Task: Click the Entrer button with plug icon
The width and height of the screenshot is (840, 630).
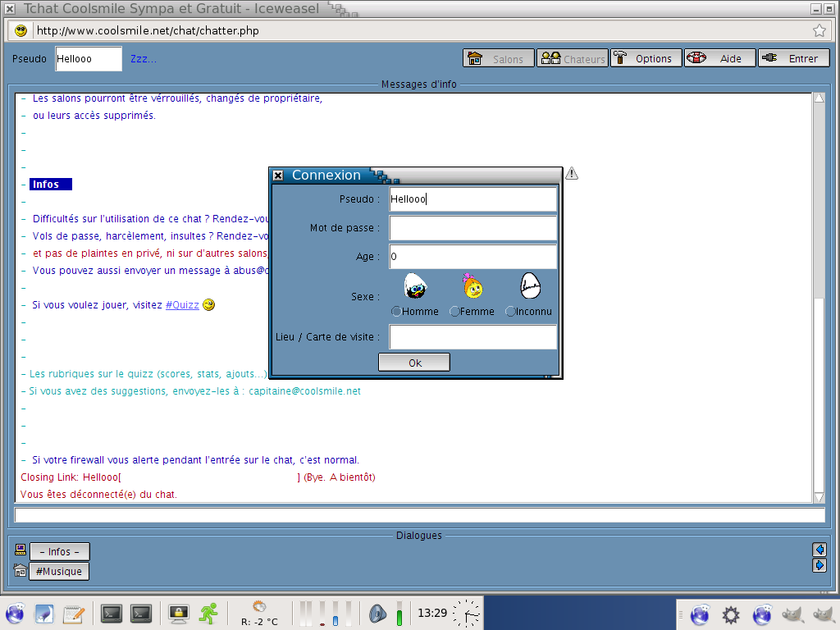Action: pyautogui.click(x=794, y=58)
